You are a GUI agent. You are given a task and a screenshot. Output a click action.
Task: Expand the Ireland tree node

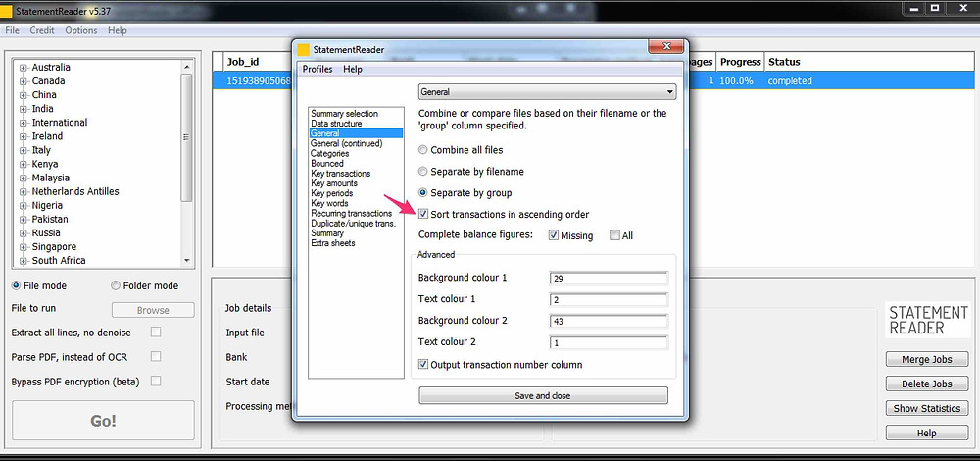tap(24, 136)
